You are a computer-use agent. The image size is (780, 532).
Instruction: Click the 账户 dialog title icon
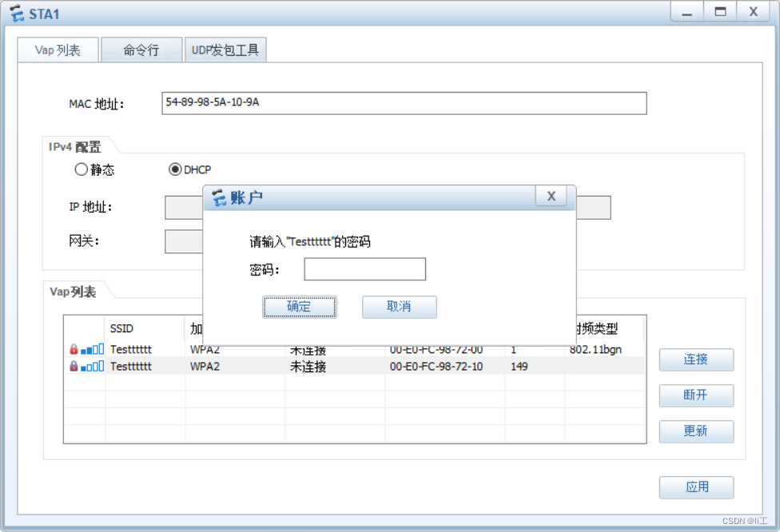click(x=219, y=198)
